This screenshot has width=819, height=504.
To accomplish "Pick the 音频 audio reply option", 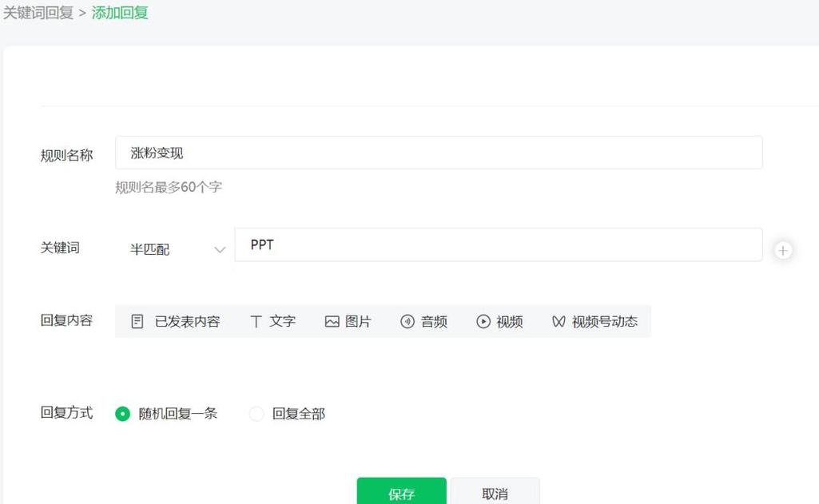I will [x=423, y=321].
